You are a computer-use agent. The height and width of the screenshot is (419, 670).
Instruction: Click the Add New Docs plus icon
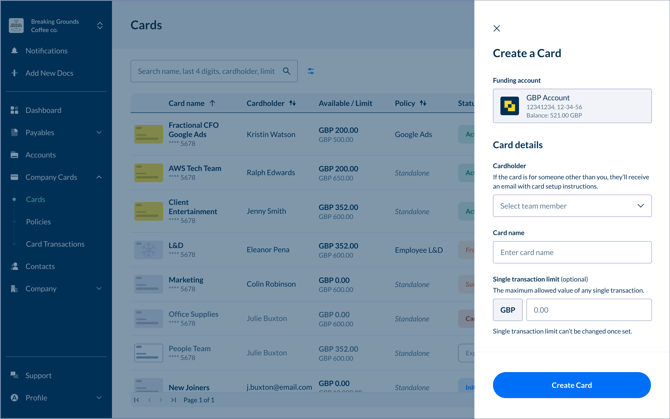(14, 73)
